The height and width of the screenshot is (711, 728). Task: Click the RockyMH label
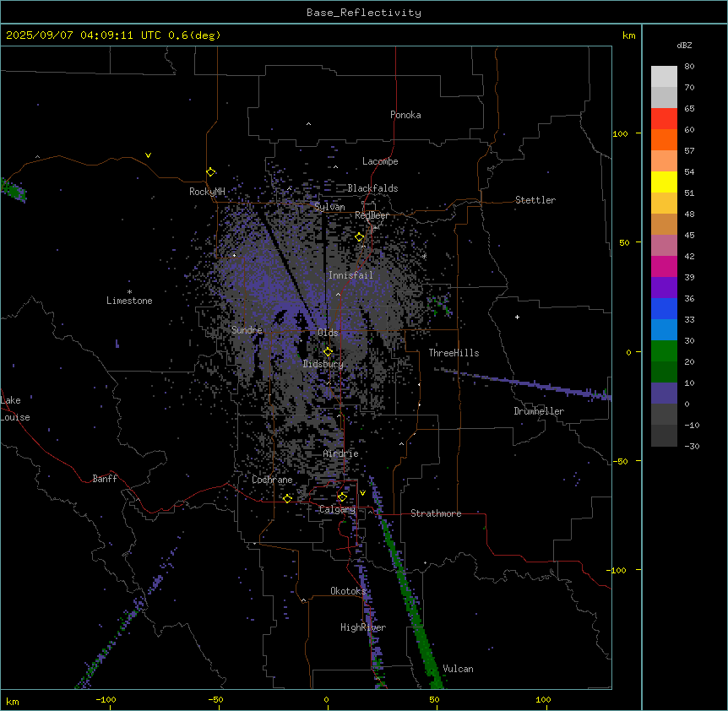[207, 192]
